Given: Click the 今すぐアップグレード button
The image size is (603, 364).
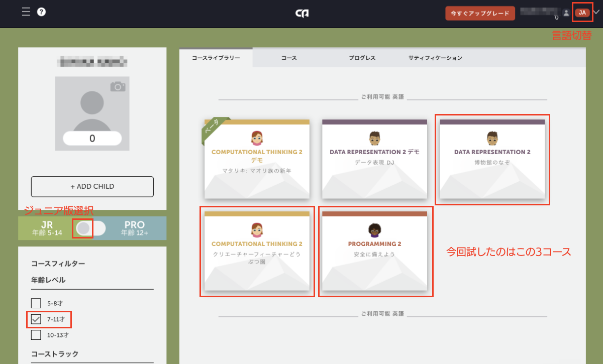Looking at the screenshot, I should pos(480,14).
